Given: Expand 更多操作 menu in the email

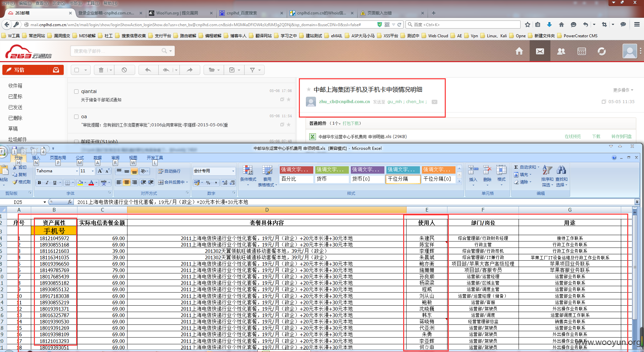Looking at the screenshot, I should (x=623, y=90).
